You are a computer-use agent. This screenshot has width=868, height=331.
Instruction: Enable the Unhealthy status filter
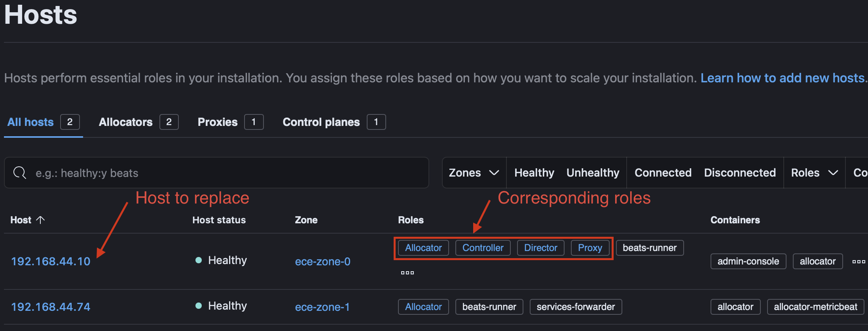point(592,173)
